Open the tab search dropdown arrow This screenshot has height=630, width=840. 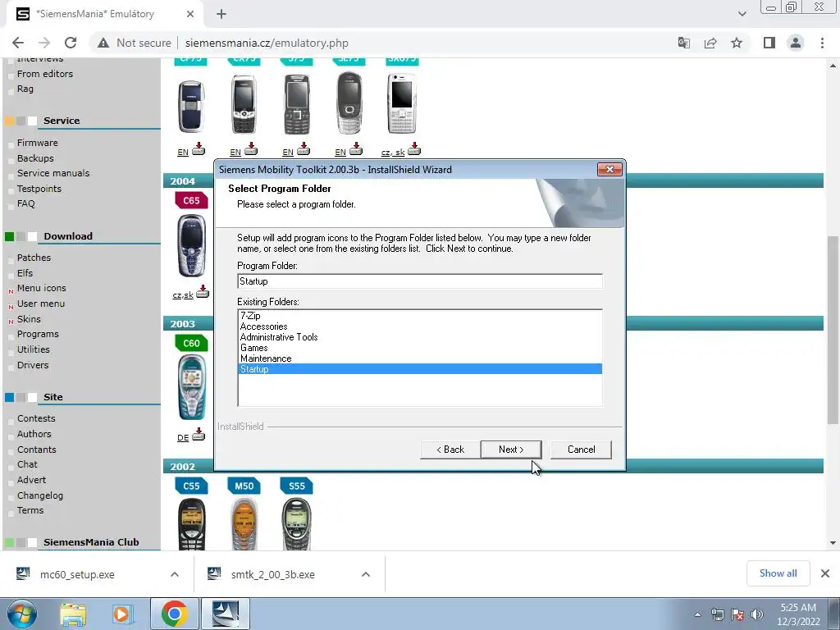[x=742, y=14]
